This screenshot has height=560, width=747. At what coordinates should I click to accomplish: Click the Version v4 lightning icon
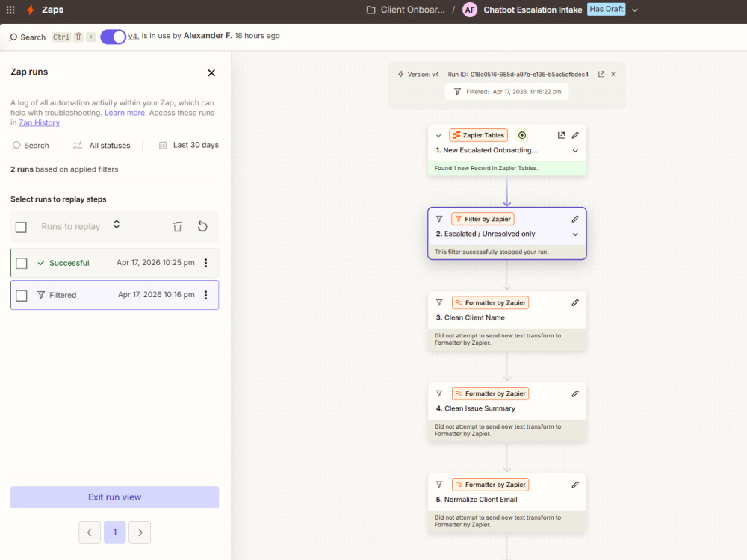400,74
